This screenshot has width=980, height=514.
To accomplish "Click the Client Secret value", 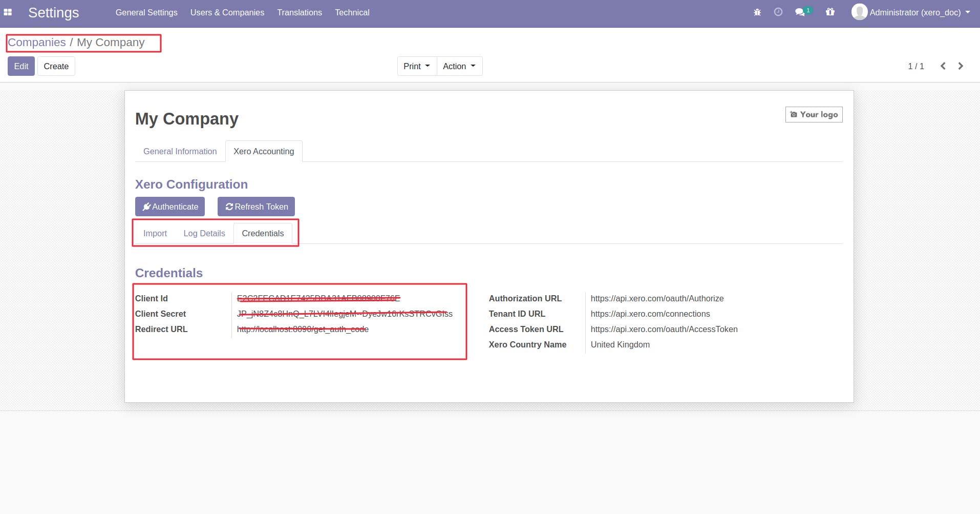I will (345, 314).
